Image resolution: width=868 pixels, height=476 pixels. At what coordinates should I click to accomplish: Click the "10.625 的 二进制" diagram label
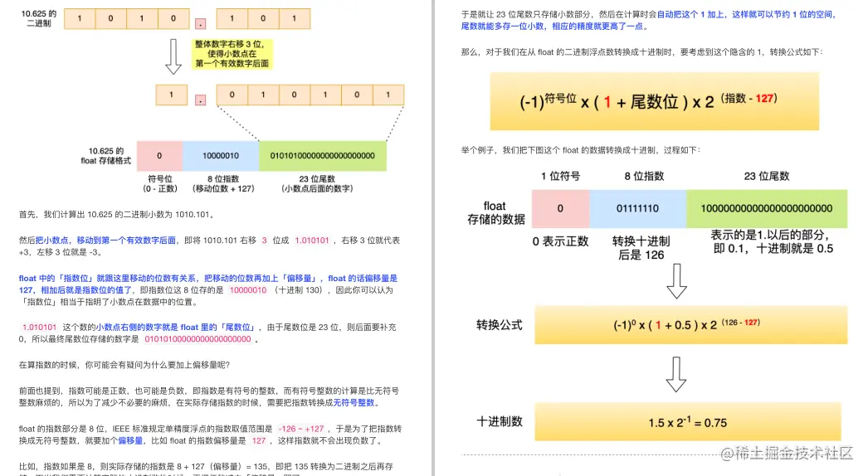(x=39, y=18)
